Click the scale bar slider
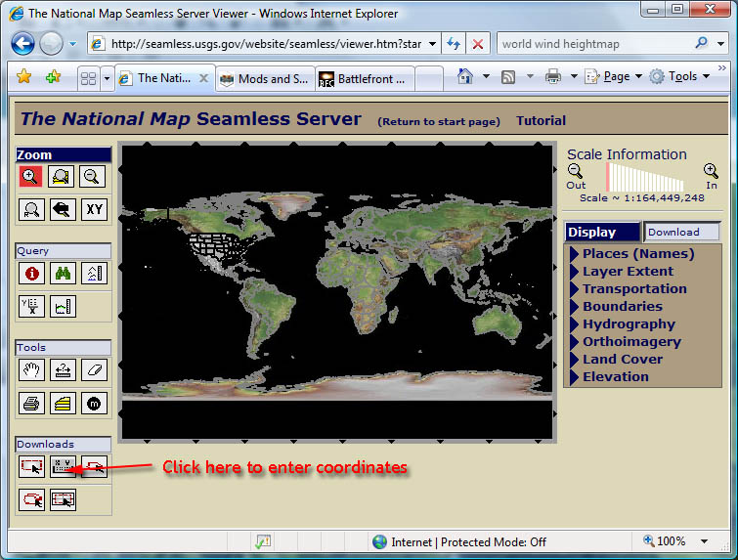This screenshot has height=560, width=738. [x=645, y=177]
